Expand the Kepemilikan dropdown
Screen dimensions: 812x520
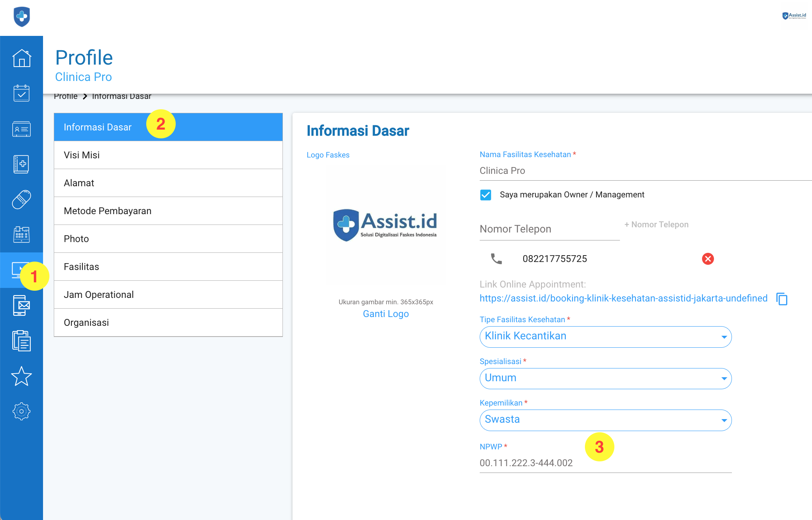[605, 420]
